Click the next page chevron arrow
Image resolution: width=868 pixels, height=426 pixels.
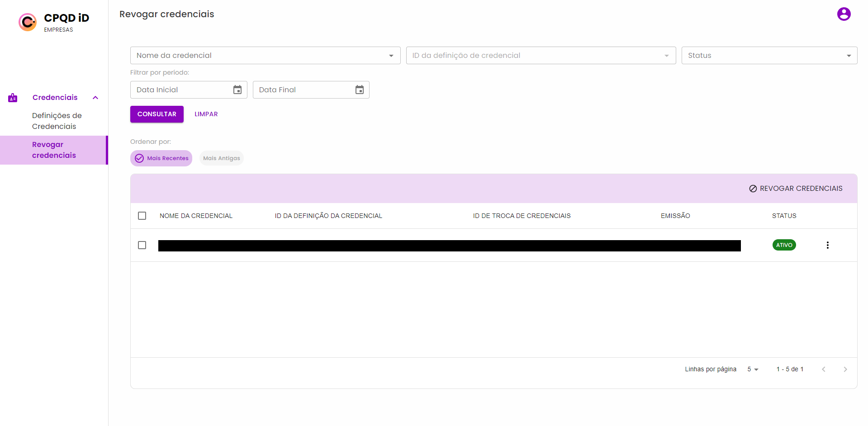coord(845,369)
